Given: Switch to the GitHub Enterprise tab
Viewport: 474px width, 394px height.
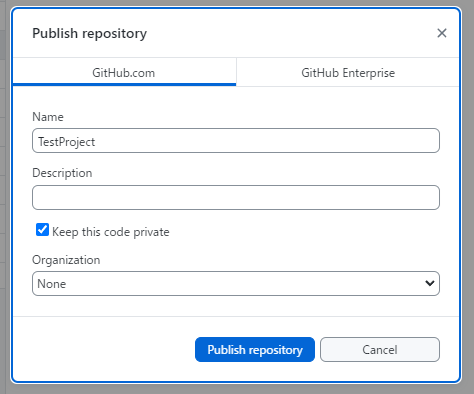Looking at the screenshot, I should 348,72.
